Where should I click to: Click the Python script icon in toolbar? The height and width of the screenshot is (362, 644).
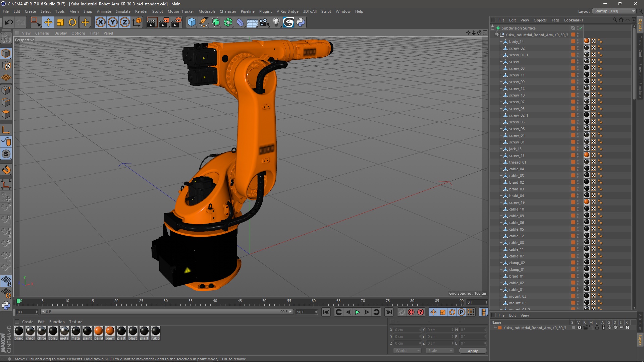point(301,22)
